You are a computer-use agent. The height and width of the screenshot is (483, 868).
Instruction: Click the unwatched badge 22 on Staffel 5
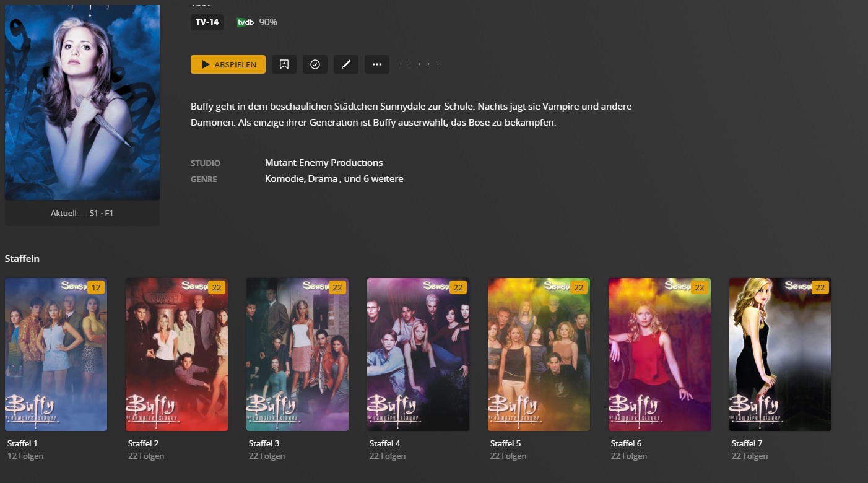578,287
